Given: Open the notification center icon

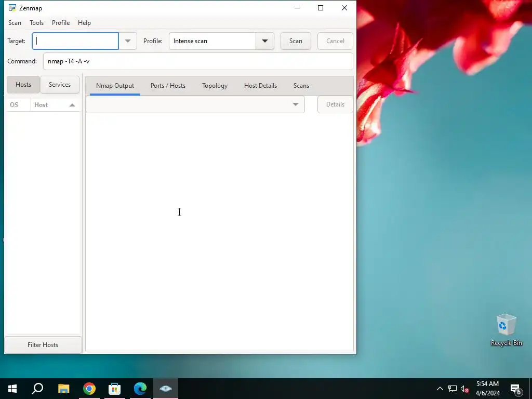Looking at the screenshot, I should (x=515, y=389).
